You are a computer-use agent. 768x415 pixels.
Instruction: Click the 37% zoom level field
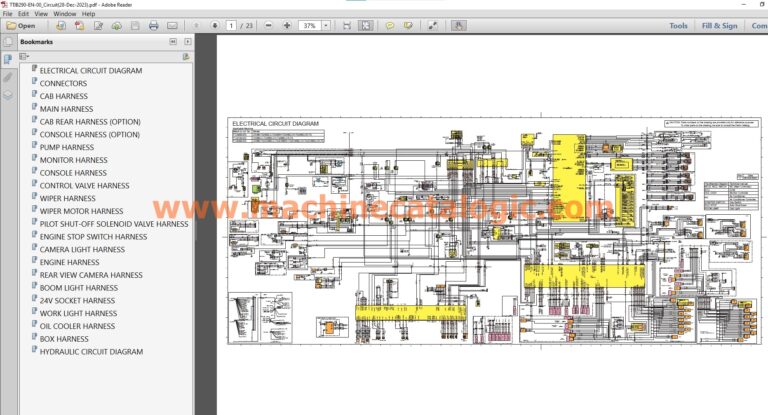point(310,25)
